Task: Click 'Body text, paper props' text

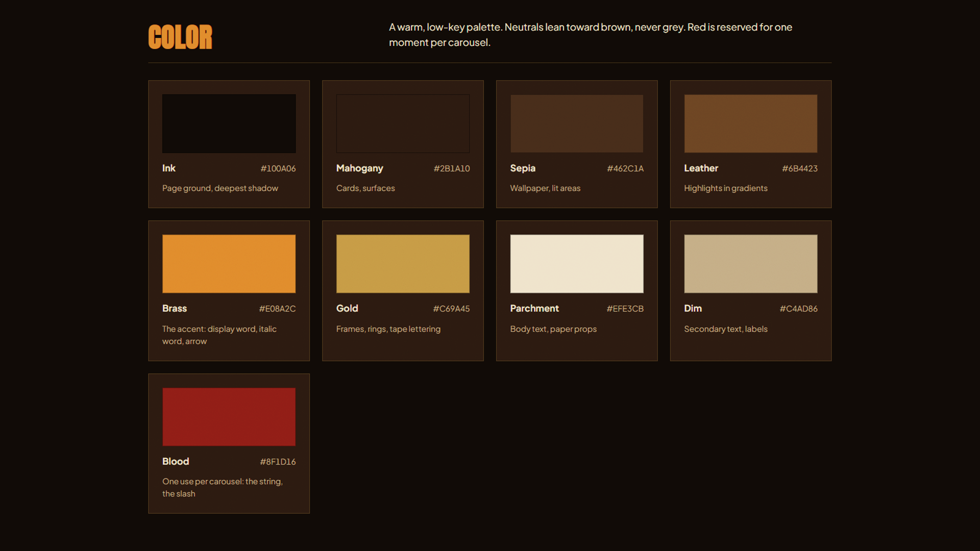Action: point(553,329)
